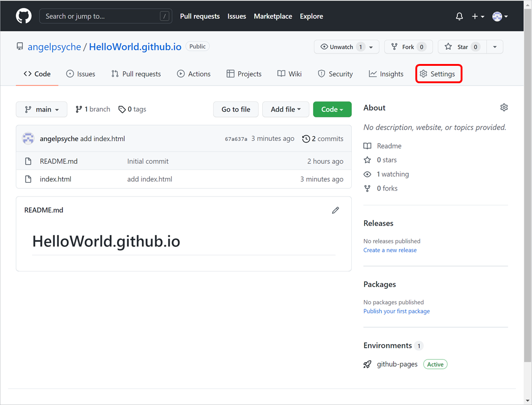This screenshot has height=405, width=532.
Task: Click the GitHub Octocat logo
Action: coord(24,16)
